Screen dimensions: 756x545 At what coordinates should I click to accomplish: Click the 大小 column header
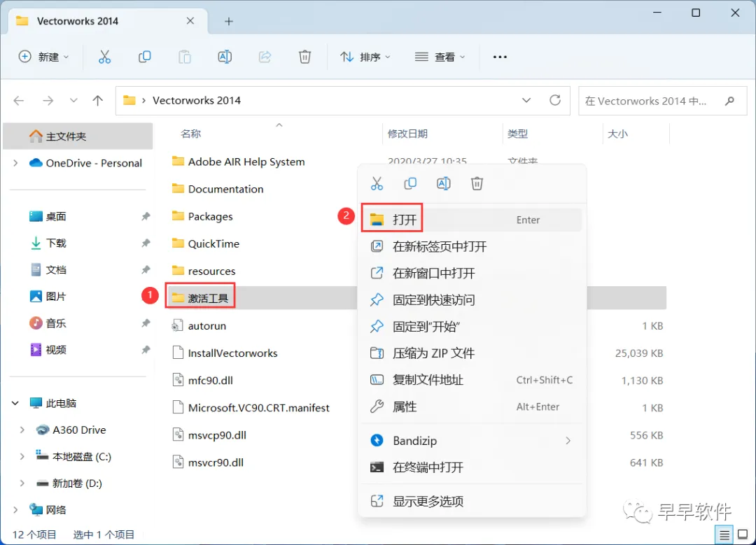click(x=617, y=134)
